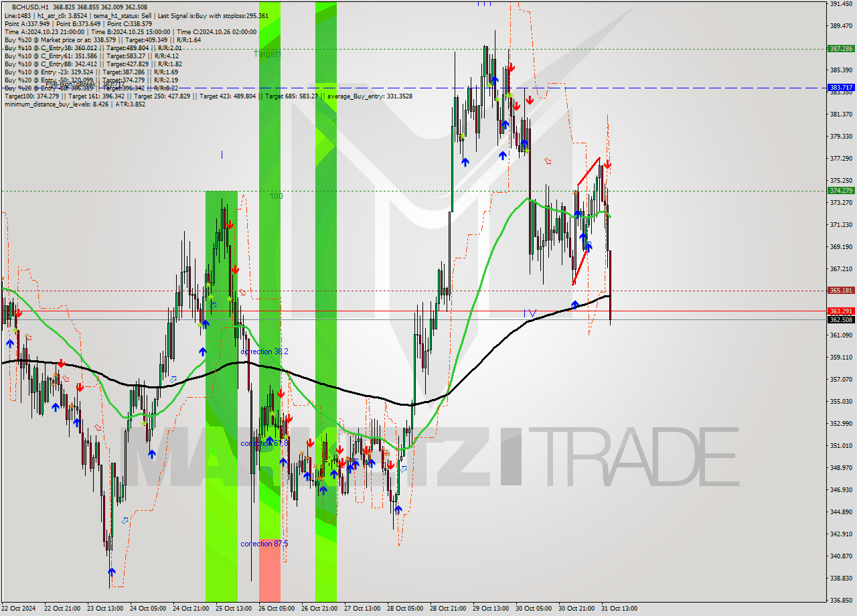Click the 'Buy %10 @ C_Entry88: 342.412' line
The height and width of the screenshot is (616, 857).
92,64
